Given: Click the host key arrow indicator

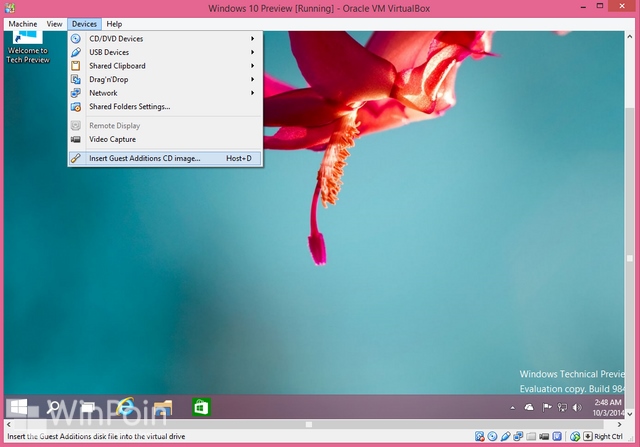Looking at the screenshot, I should 588,436.
